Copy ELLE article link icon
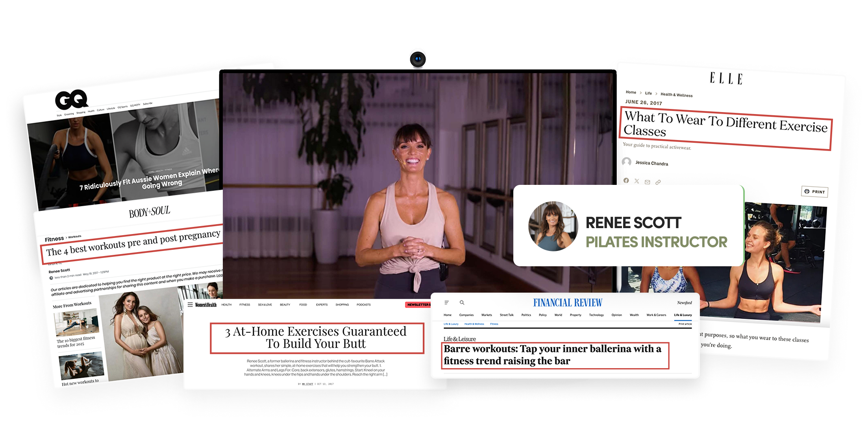The width and height of the screenshot is (868, 424). (x=658, y=183)
